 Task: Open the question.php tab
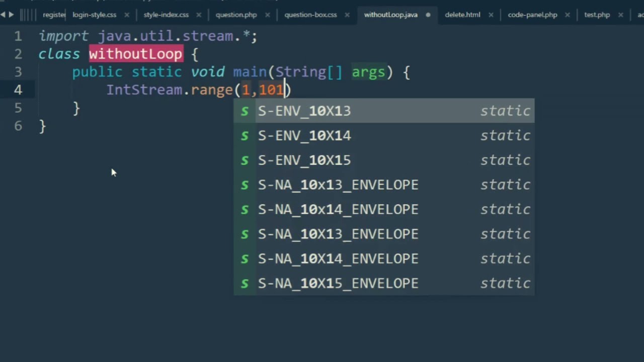(x=236, y=15)
